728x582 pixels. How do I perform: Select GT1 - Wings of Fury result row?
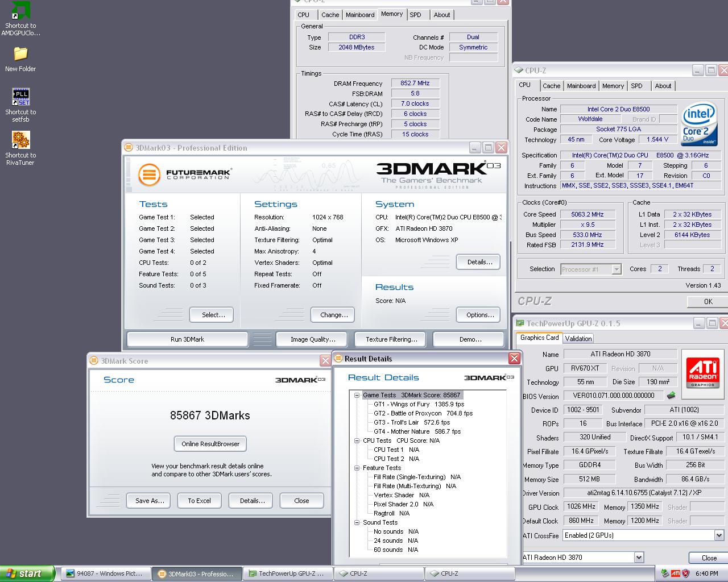pyautogui.click(x=419, y=404)
